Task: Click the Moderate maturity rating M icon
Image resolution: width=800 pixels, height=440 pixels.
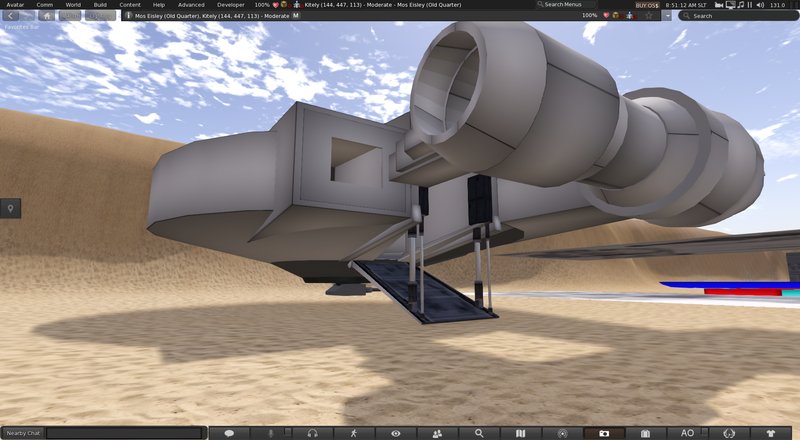Action: (x=296, y=16)
